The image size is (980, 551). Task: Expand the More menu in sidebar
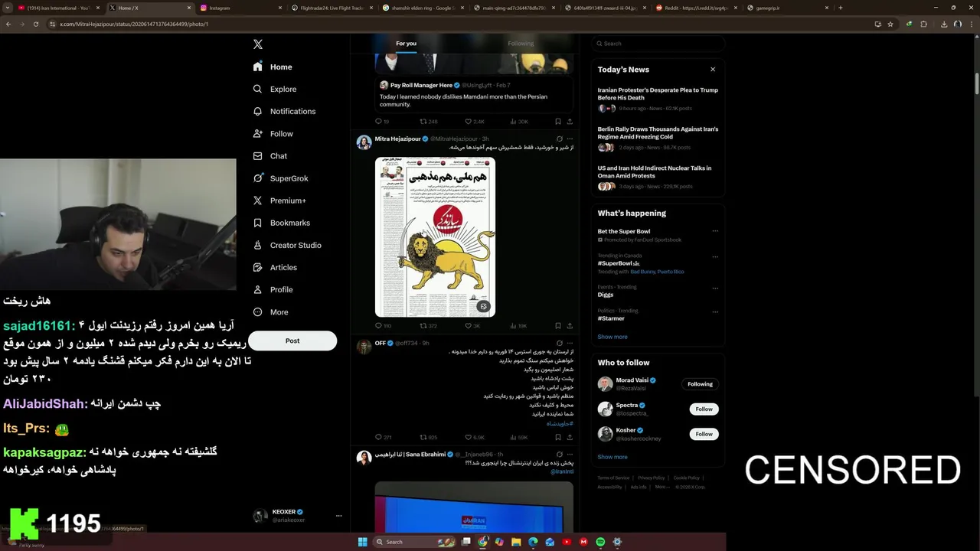pyautogui.click(x=270, y=311)
